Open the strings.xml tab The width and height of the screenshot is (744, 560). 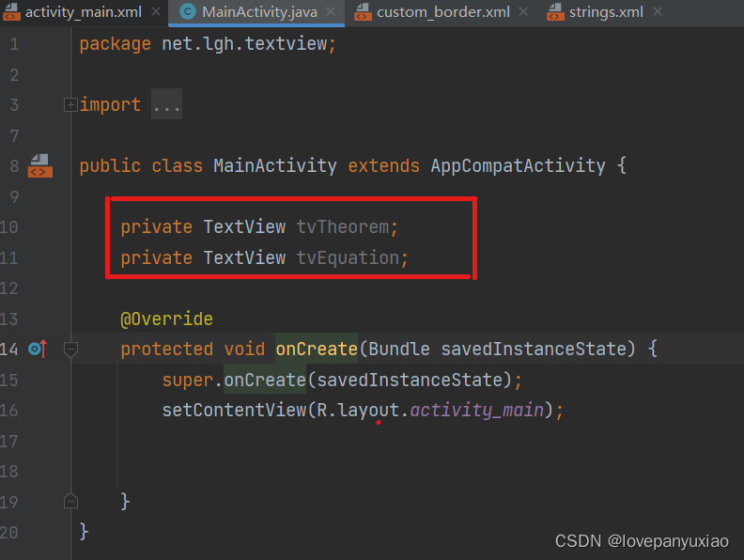pos(606,12)
